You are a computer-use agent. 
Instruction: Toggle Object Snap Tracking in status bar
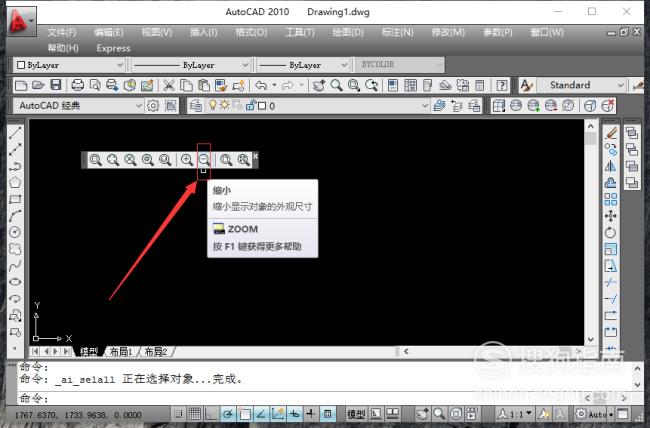[x=261, y=414]
